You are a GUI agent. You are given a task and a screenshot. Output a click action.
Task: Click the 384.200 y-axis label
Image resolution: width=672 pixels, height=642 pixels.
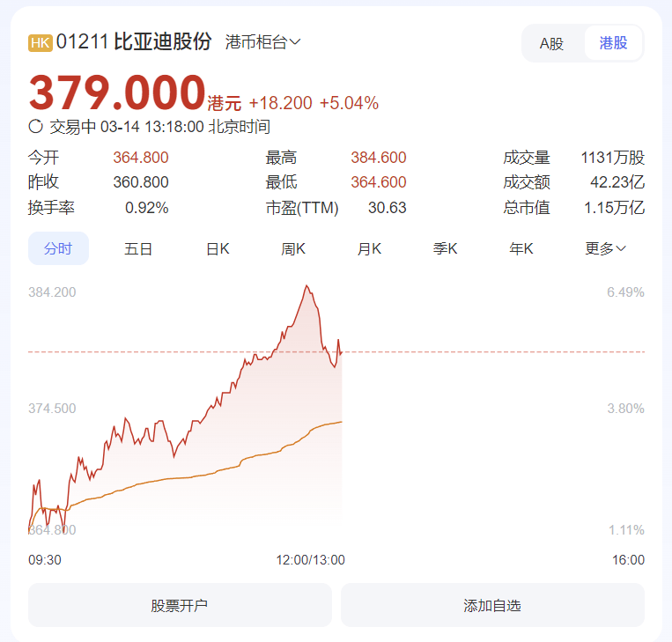pyautogui.click(x=52, y=292)
